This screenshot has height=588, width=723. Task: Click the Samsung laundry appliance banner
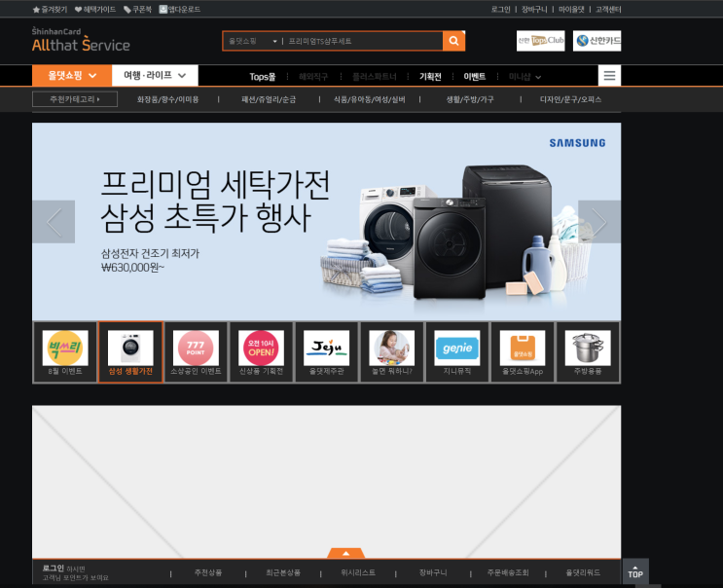click(x=326, y=222)
